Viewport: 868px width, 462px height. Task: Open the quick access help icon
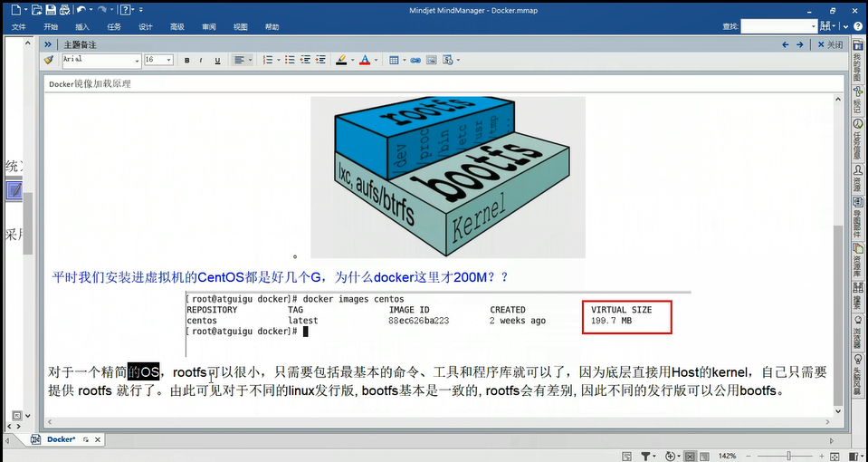pos(125,9)
